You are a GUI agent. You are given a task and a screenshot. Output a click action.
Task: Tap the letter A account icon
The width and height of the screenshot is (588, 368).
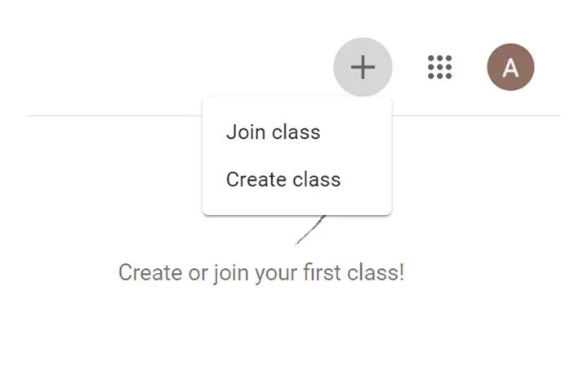tap(510, 67)
